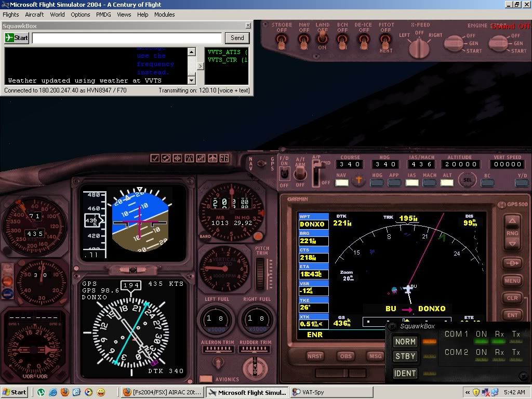Click the autopilot HDG hold button
This screenshot has height=399, width=532.
tap(377, 183)
